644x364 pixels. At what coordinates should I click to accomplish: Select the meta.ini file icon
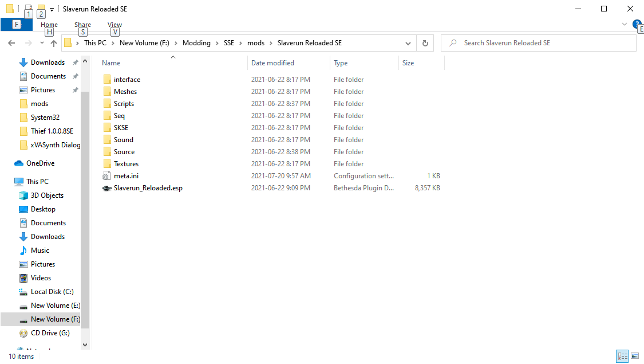(x=107, y=175)
